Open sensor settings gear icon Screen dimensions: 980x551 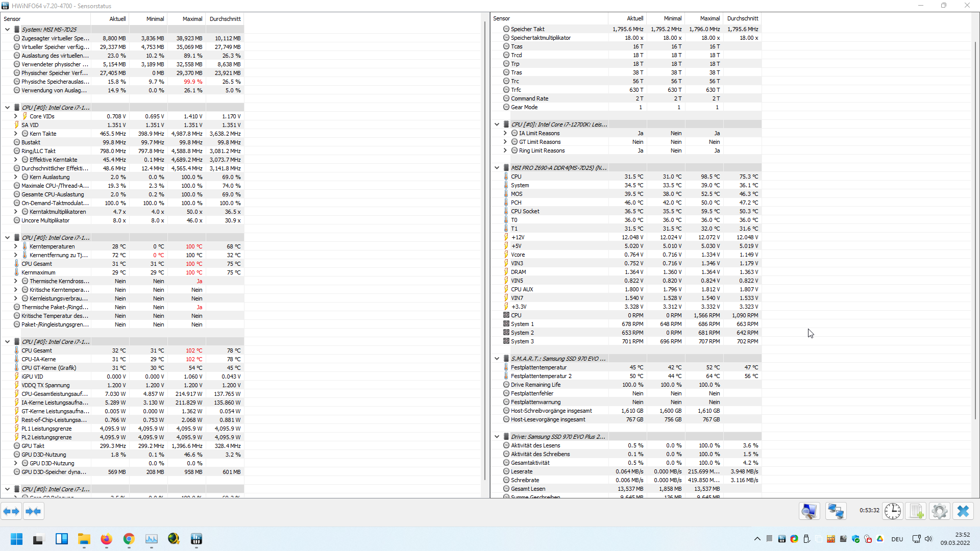click(x=939, y=511)
